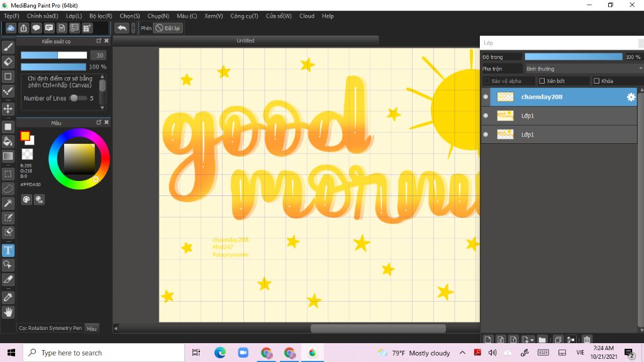644x362 pixels.
Task: Select the transparent color swatch
Action: [x=27, y=155]
